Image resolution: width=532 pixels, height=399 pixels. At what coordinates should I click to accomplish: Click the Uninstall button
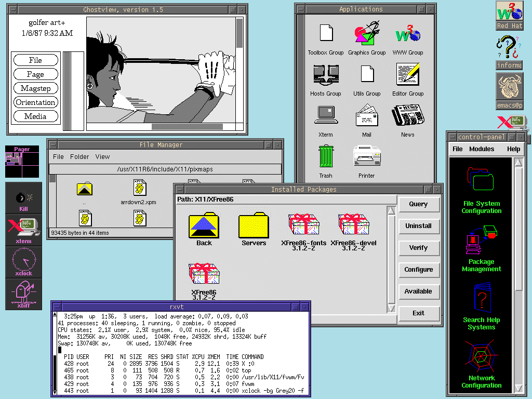click(x=418, y=225)
